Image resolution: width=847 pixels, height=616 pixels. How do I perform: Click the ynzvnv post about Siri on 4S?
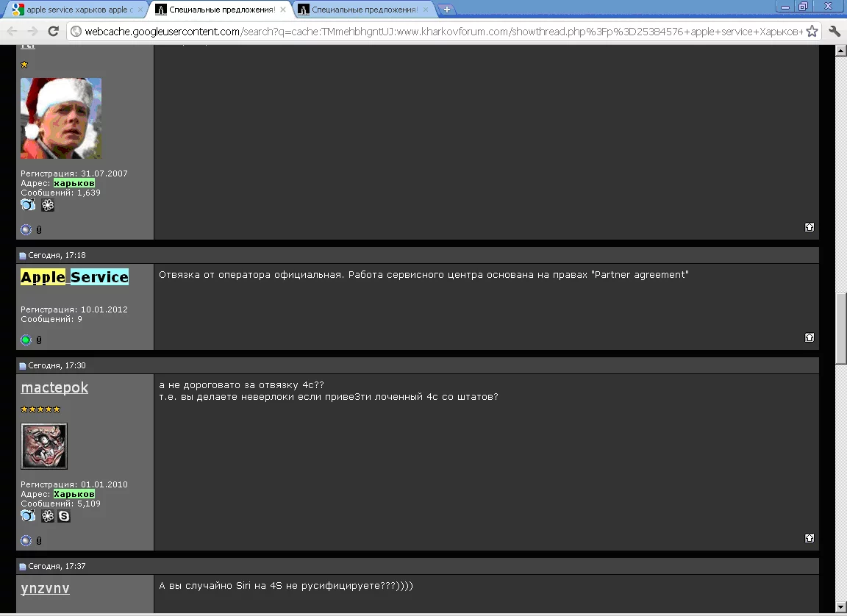coord(286,586)
